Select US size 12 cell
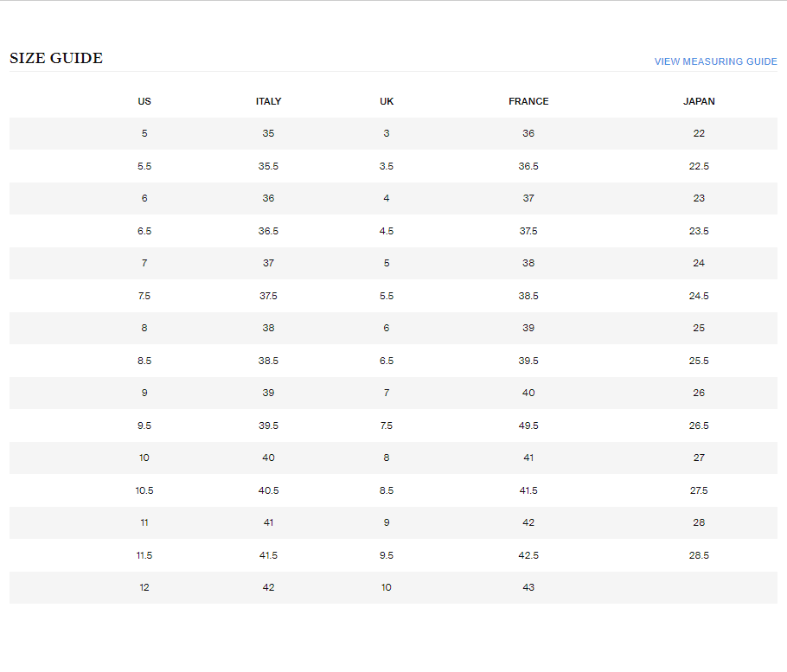787x672 pixels. (x=144, y=587)
